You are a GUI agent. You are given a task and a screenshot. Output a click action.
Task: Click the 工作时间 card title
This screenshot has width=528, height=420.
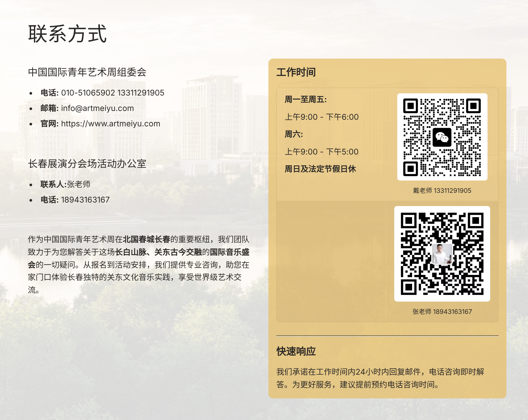296,72
